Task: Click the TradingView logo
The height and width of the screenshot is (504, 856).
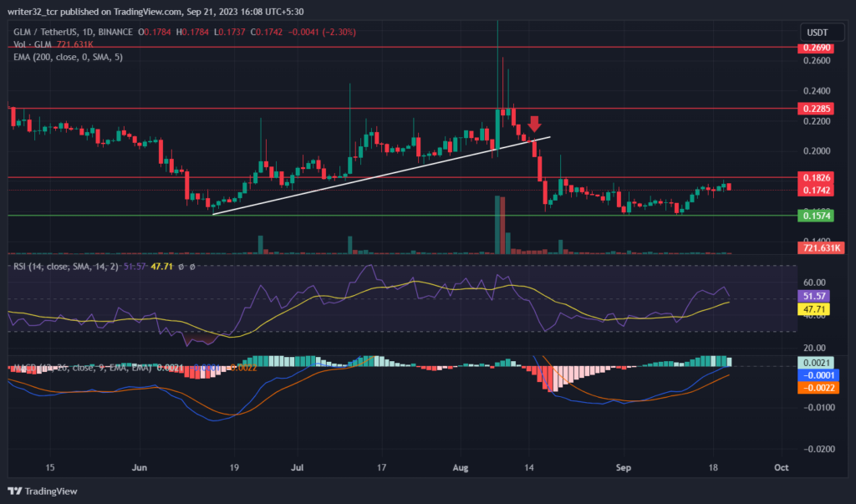Action: pyautogui.click(x=42, y=491)
